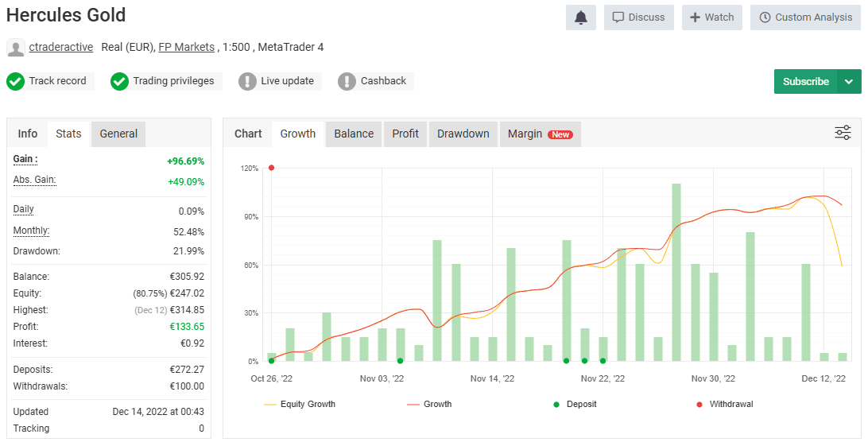Click tallest green bar in chart
The height and width of the screenshot is (446, 868).
point(676,272)
